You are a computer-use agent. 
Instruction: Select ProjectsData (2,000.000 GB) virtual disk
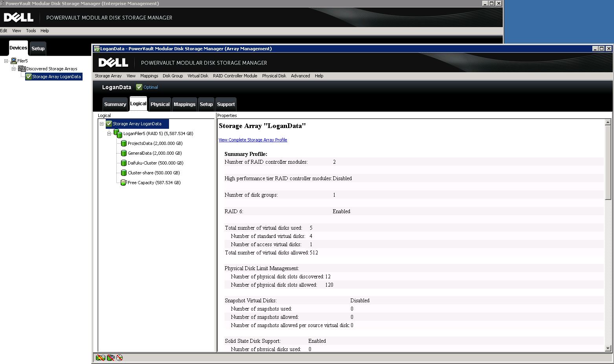(155, 143)
